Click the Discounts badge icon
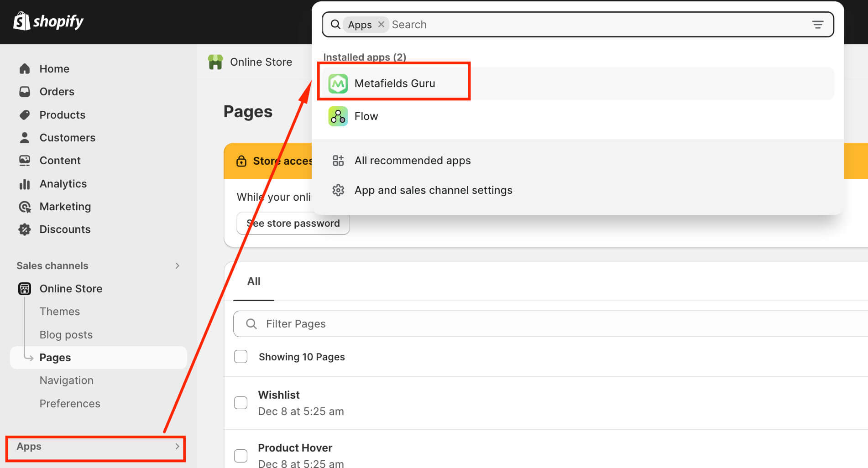Screen dimensions: 868x468 [25, 229]
